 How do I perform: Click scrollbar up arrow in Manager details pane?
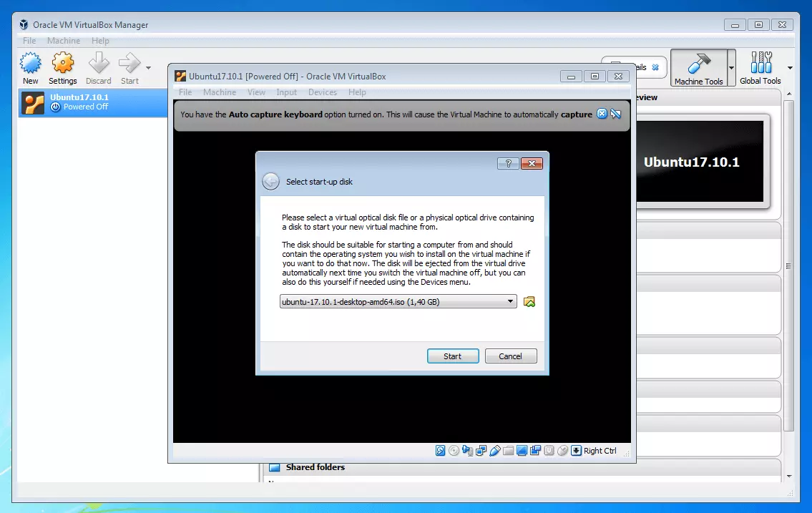tap(788, 94)
